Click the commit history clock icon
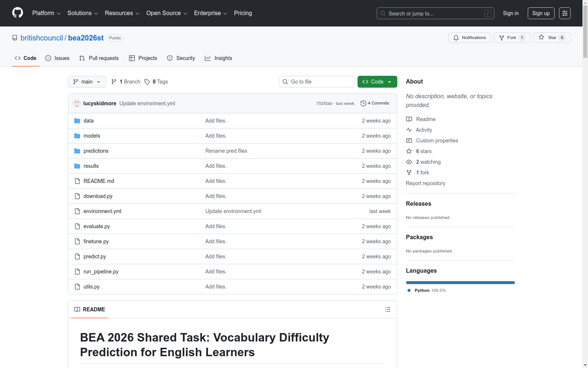Viewport: 588px width, 368px height. point(363,103)
